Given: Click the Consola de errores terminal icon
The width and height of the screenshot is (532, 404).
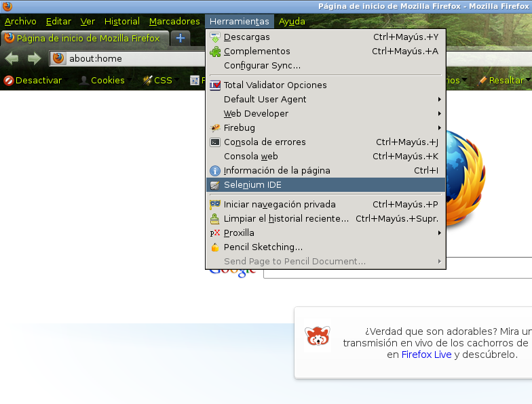Looking at the screenshot, I should point(215,142).
